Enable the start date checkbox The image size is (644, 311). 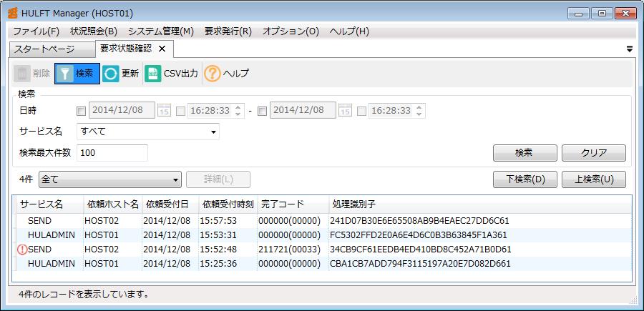coord(81,111)
